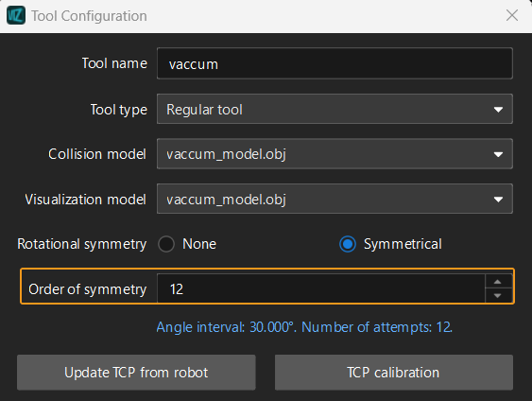Click the Angle interval info text
Screen dimensions: 532x401
tap(304, 327)
